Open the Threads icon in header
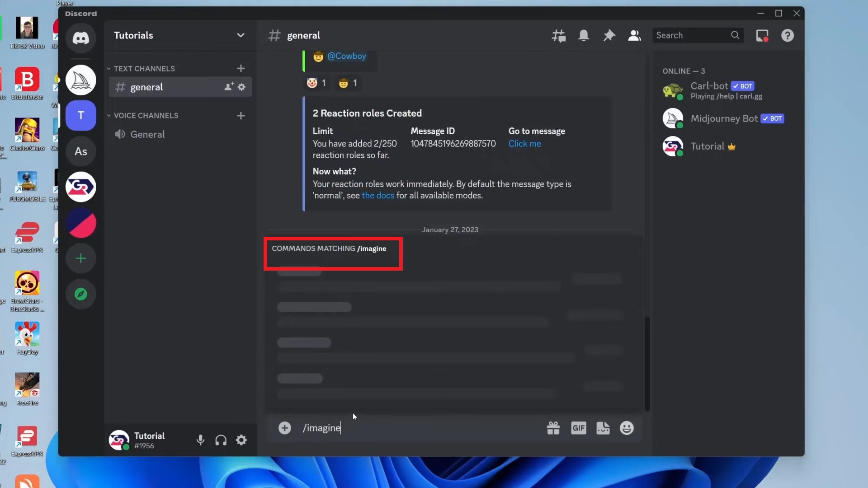Screen dimensions: 868x488 tap(558, 35)
